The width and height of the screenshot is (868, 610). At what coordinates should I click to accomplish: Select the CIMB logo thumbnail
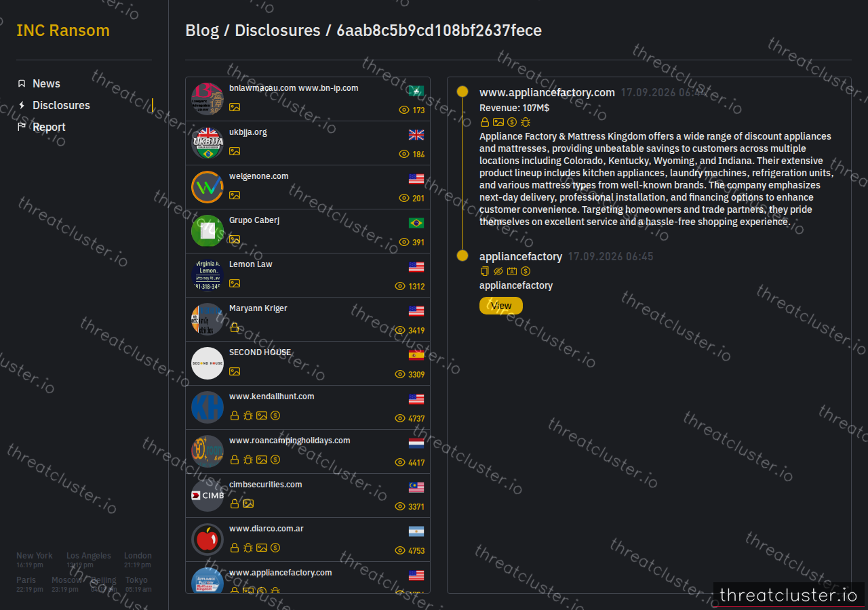click(208, 495)
